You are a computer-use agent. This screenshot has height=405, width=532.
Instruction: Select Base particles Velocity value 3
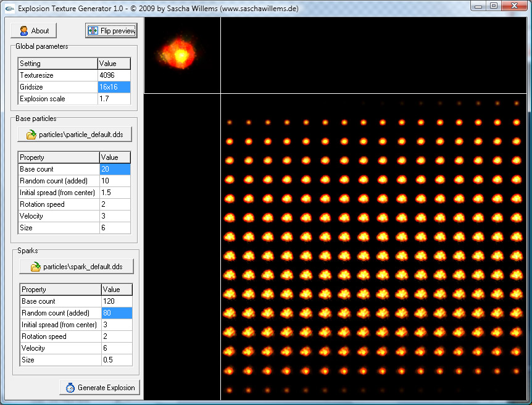point(115,216)
